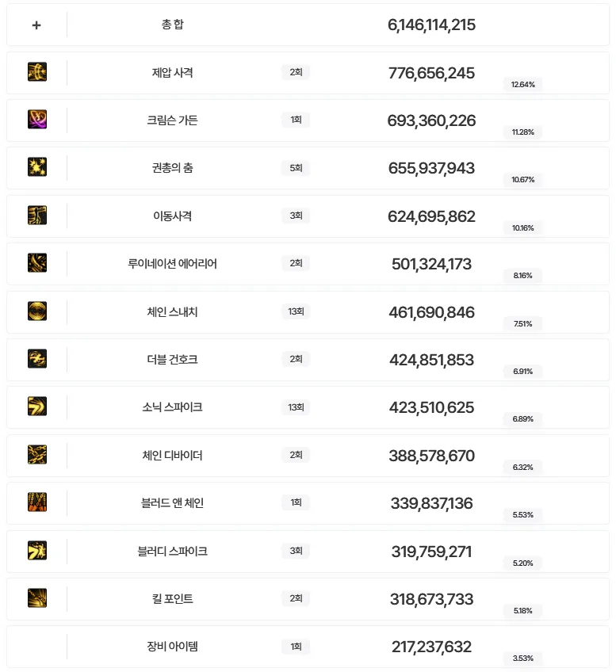The height and width of the screenshot is (672, 616).
Task: Click the 더블 건호크 skill icon
Action: 36,359
